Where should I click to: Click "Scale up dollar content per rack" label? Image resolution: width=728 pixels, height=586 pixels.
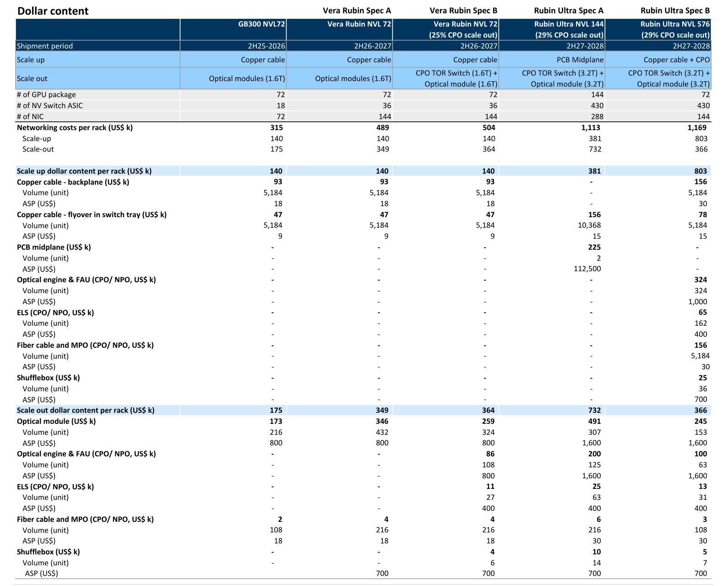click(84, 171)
